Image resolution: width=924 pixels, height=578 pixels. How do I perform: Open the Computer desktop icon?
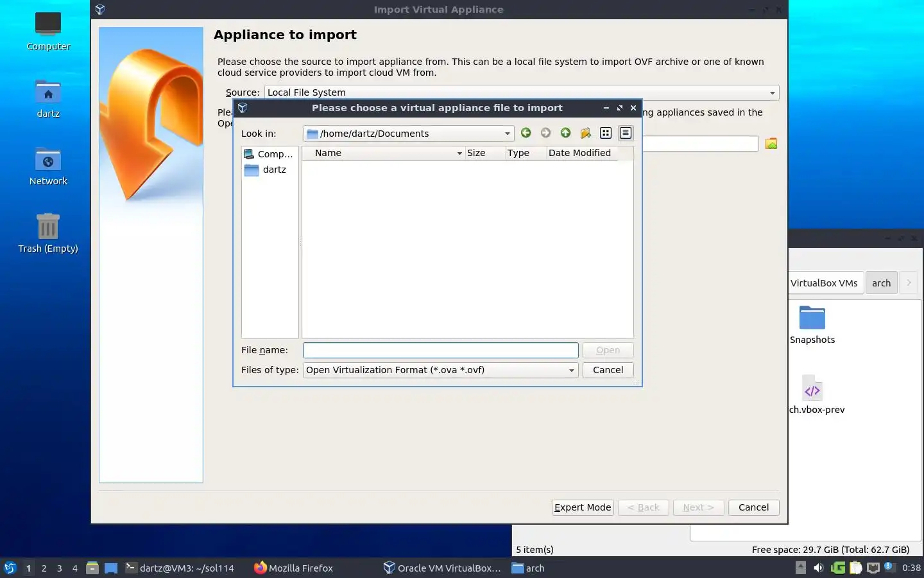[48, 31]
